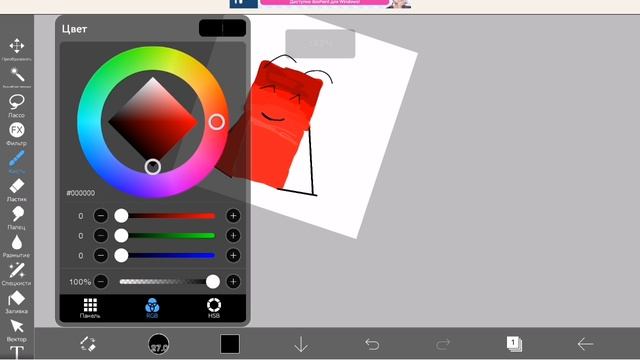Viewport: 640px width, 360px height.
Task: Decrease green value with minus button
Action: [101, 236]
